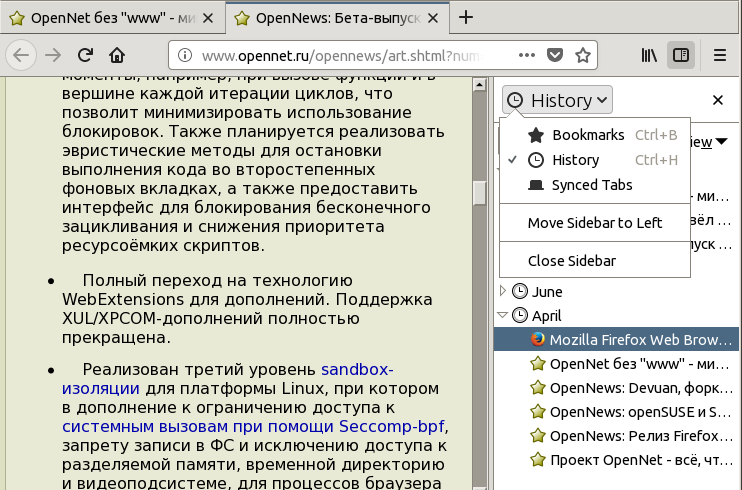Toggle the sidebar toolbar button
Viewport: 742px width, 490px height.
tap(680, 55)
